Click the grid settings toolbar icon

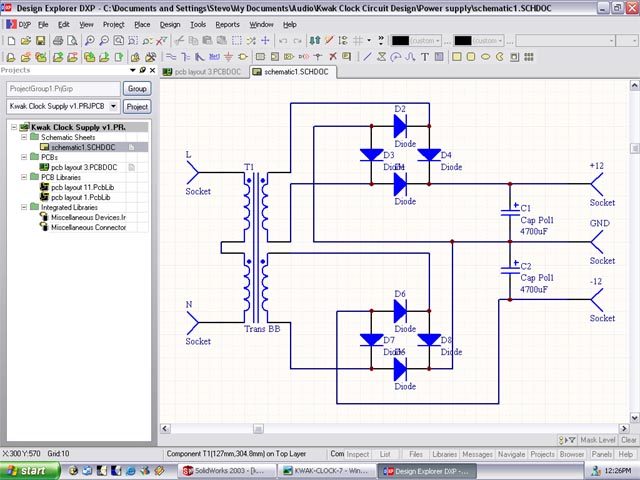tap(358, 40)
